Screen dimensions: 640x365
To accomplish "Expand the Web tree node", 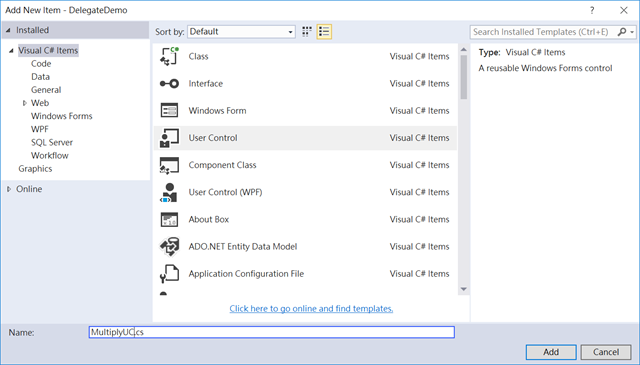I will pos(24,103).
